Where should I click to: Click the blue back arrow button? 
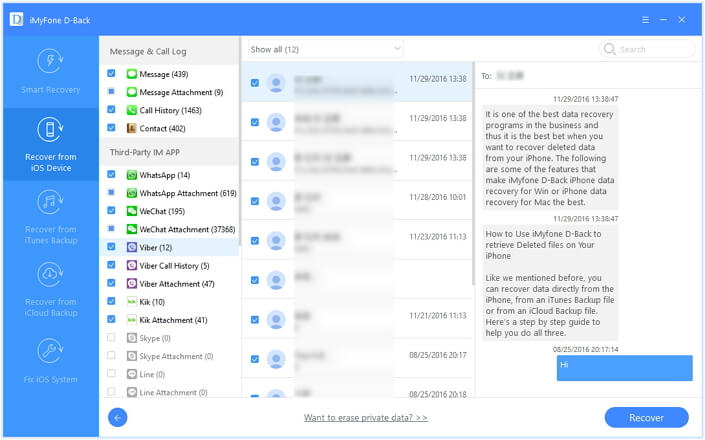tap(117, 417)
